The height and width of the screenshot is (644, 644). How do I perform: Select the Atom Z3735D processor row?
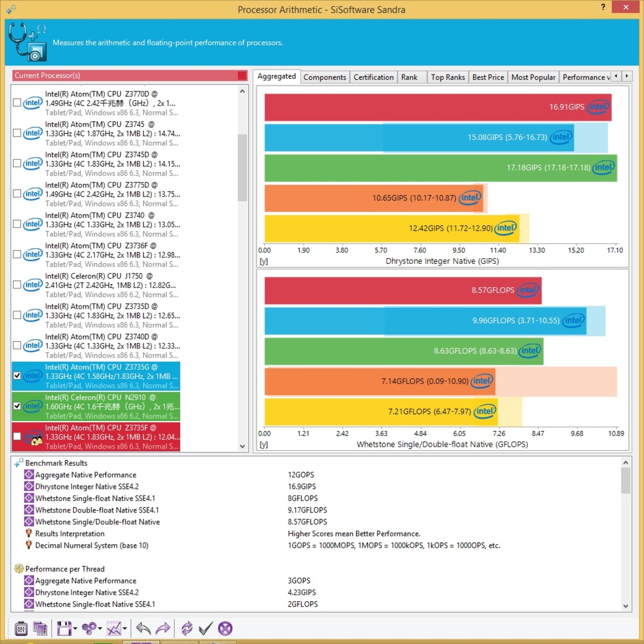96,315
